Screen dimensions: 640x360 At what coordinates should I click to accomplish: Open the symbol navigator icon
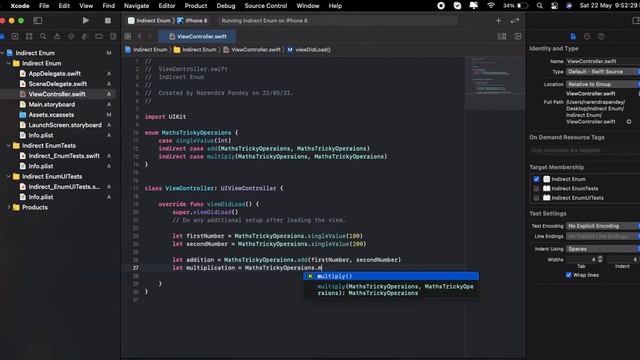29,36
